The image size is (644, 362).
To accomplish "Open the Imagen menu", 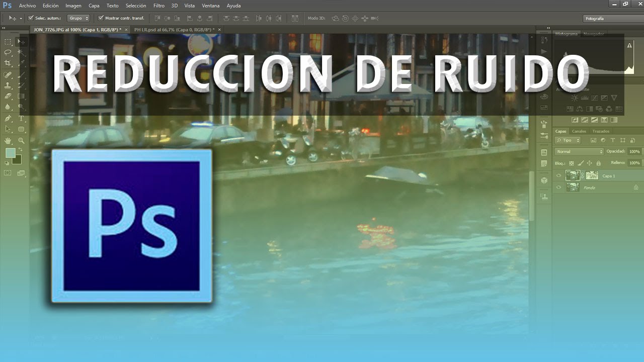I will point(73,6).
